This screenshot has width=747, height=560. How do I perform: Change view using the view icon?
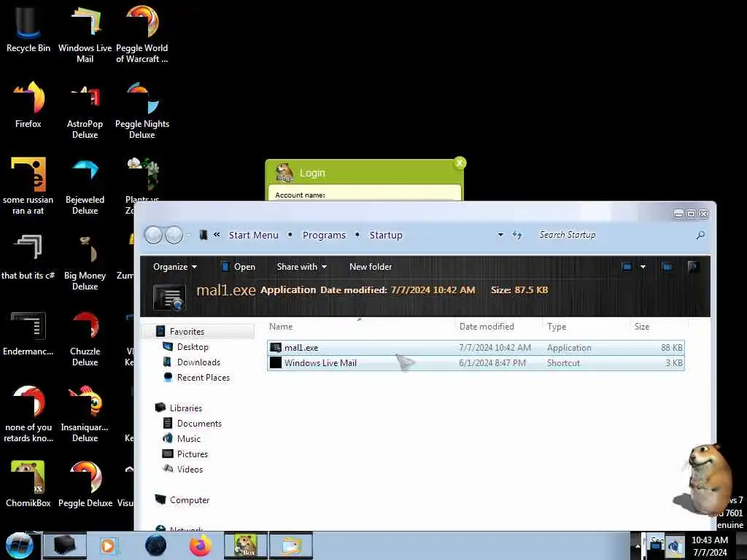[627, 266]
